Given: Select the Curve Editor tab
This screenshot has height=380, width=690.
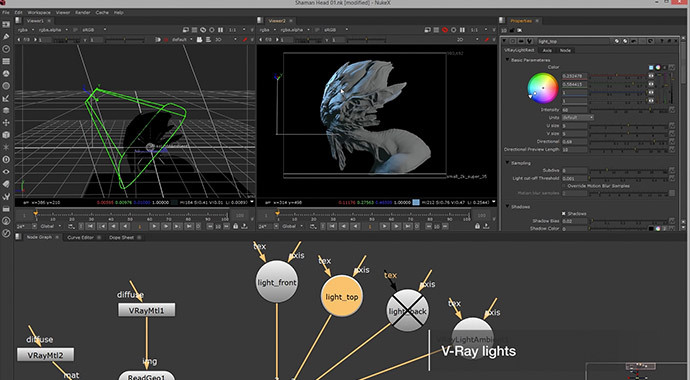Looking at the screenshot, I should click(81, 238).
